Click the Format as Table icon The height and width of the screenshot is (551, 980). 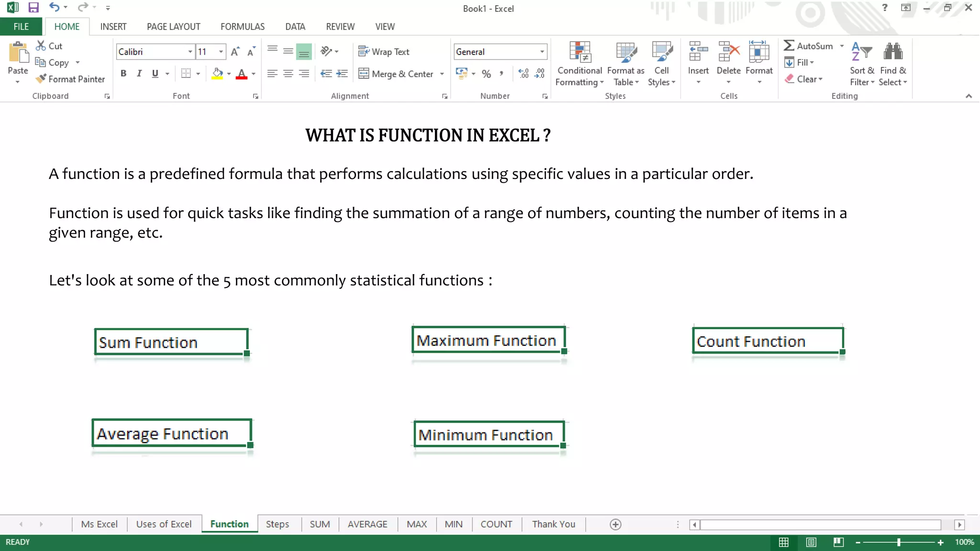(x=626, y=53)
